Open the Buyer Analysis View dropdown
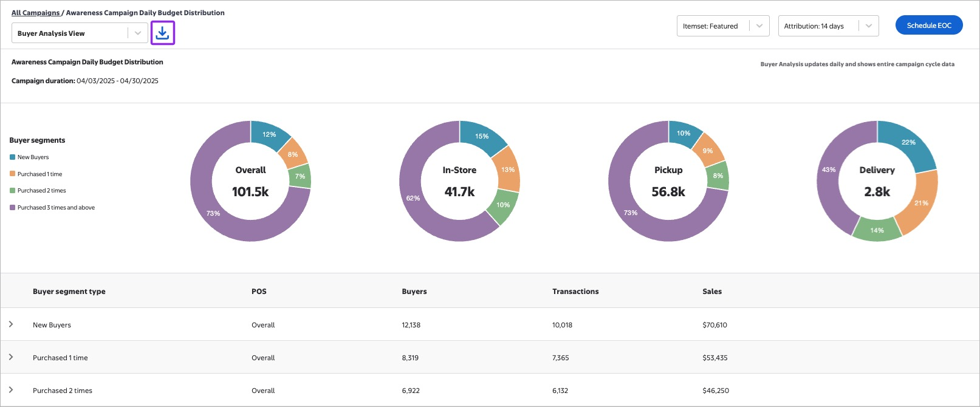Image resolution: width=980 pixels, height=407 pixels. point(79,33)
